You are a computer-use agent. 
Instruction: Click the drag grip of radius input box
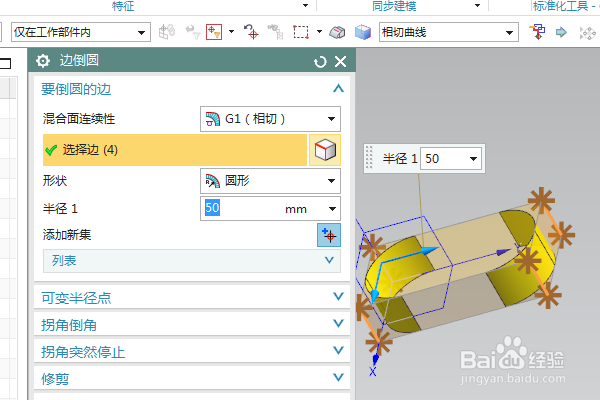coord(369,158)
